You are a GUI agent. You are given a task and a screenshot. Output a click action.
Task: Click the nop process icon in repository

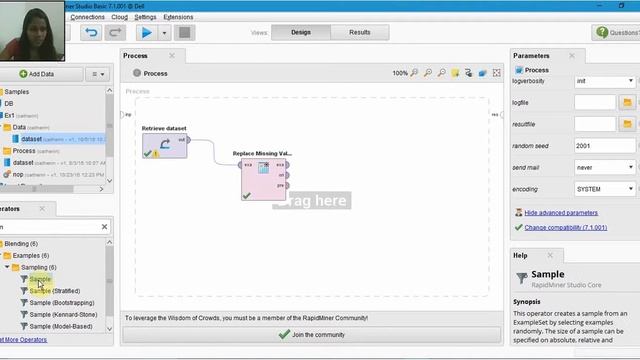7,174
